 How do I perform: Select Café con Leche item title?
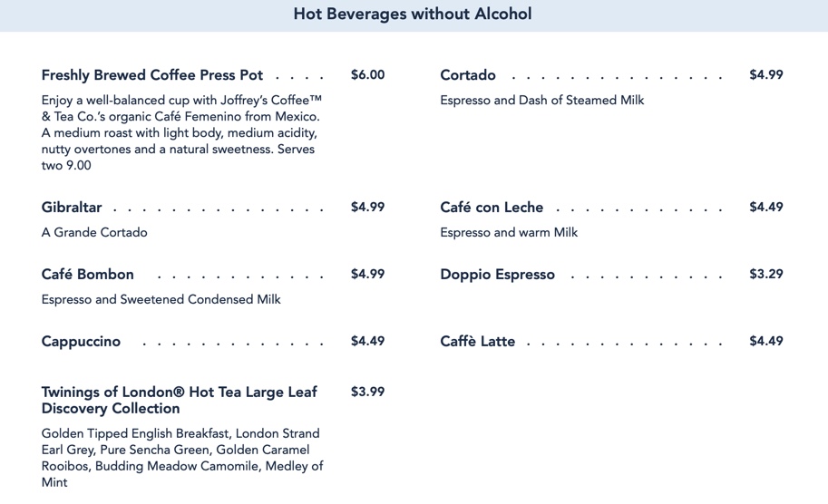(x=492, y=208)
